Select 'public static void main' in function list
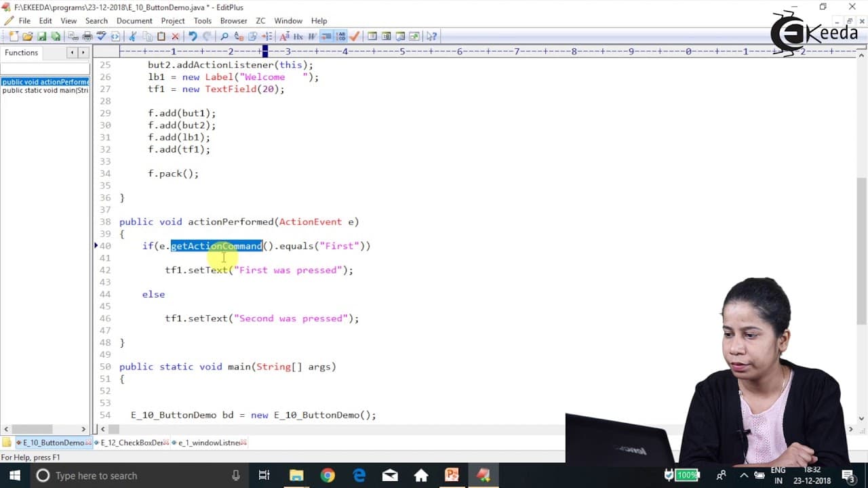 pyautogui.click(x=45, y=90)
